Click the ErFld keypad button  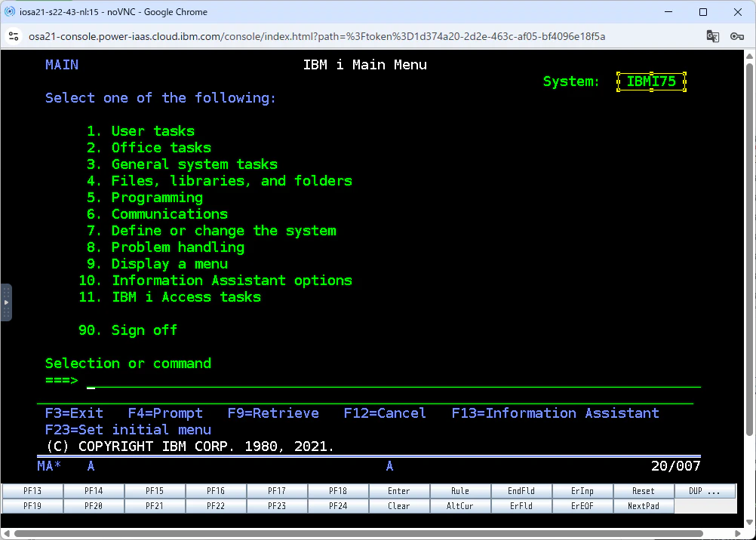click(x=521, y=506)
